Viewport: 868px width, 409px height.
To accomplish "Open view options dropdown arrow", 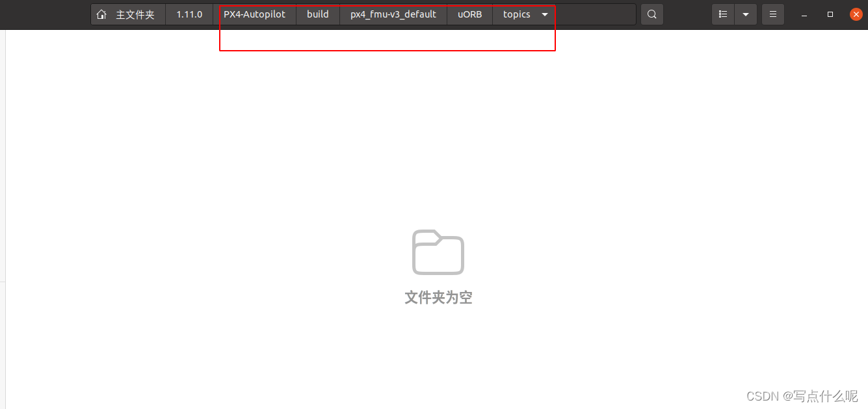I will 746,14.
